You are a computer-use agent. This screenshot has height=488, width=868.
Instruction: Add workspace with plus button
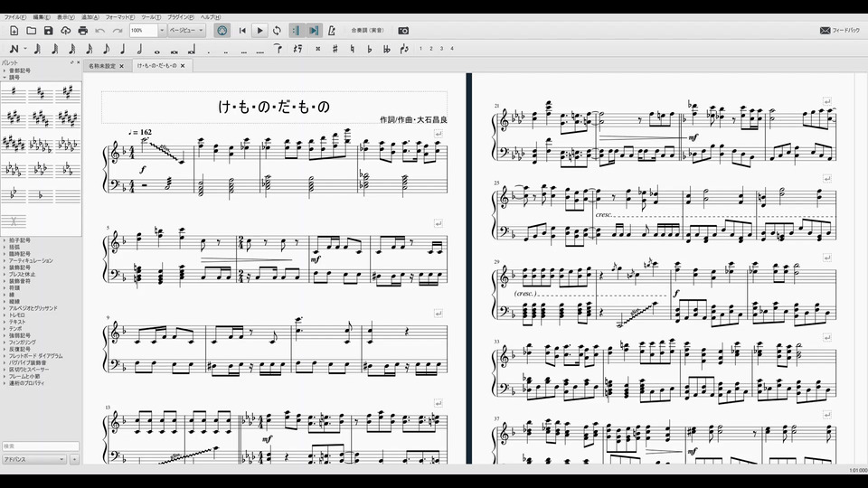[74, 459]
